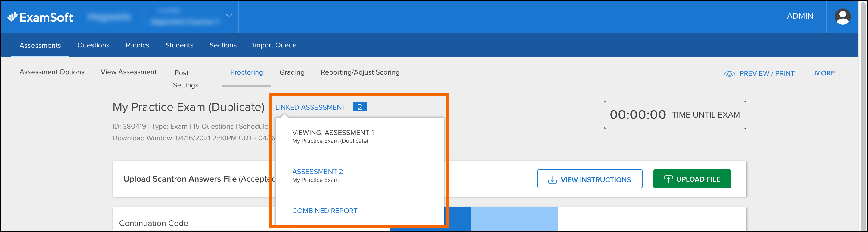Click the linked assessment count badge 2
This screenshot has width=868, height=232.
click(360, 107)
